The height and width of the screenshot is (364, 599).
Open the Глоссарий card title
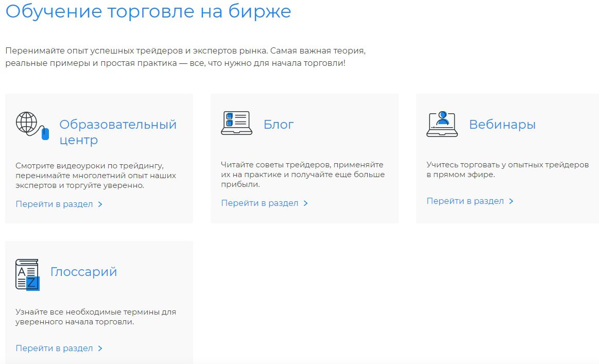83,271
